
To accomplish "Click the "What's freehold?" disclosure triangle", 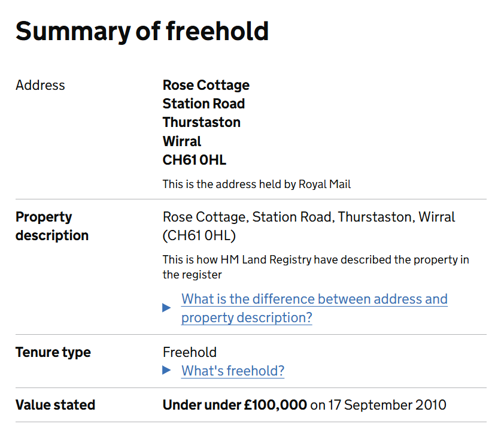I will point(166,371).
